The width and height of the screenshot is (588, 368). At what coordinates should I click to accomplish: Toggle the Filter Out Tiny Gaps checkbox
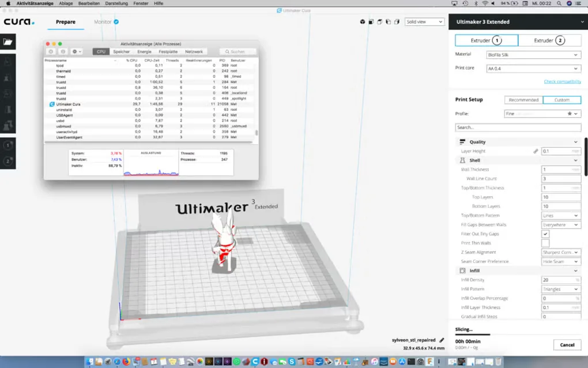tap(545, 234)
